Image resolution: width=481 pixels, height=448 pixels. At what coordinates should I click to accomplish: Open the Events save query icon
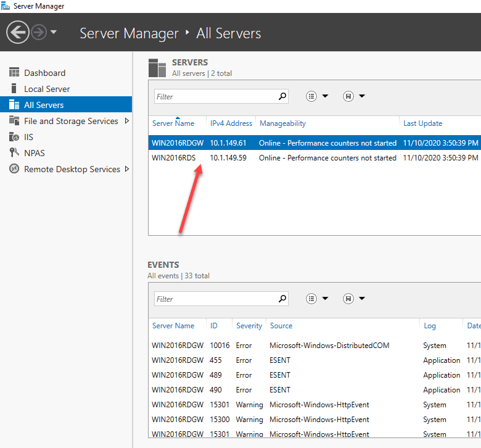(x=348, y=299)
